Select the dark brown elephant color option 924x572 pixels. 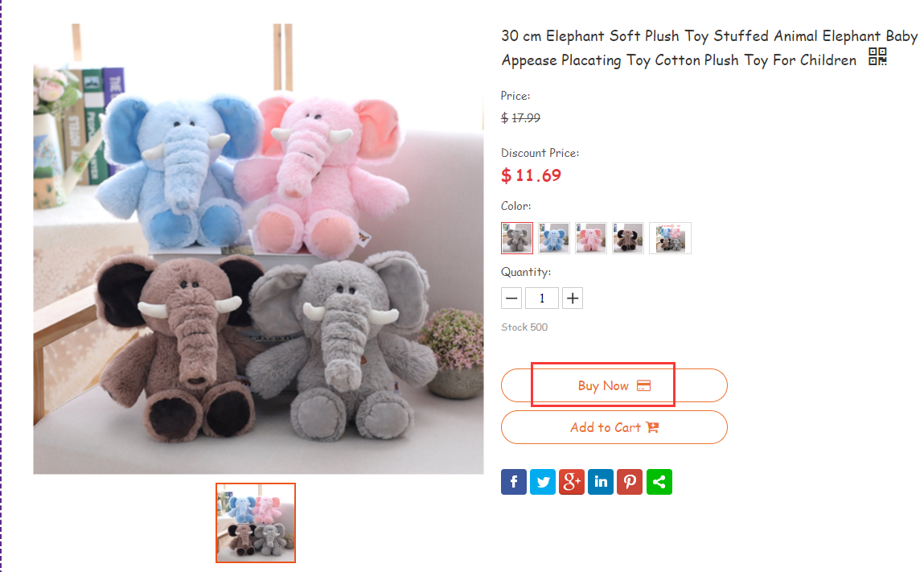628,238
